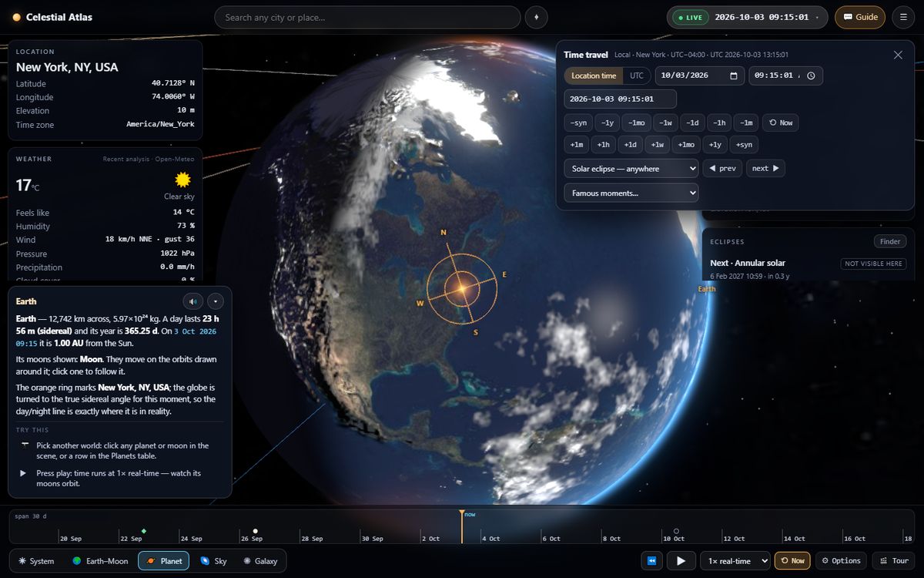924x578 pixels.
Task: Open the eclipse Finder
Action: coord(890,241)
